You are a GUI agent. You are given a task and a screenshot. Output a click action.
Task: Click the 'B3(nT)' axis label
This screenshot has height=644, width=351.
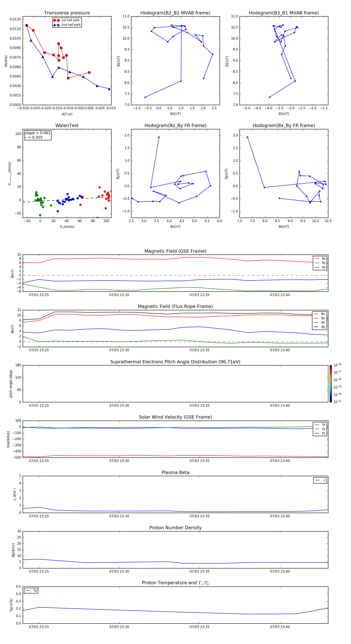284,114
